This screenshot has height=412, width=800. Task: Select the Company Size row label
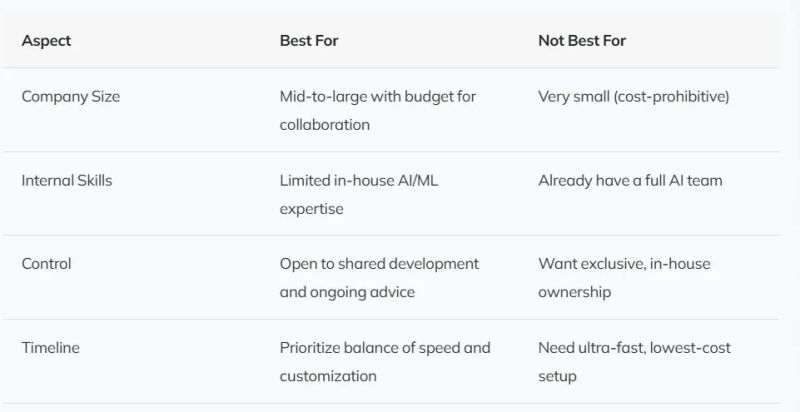70,97
